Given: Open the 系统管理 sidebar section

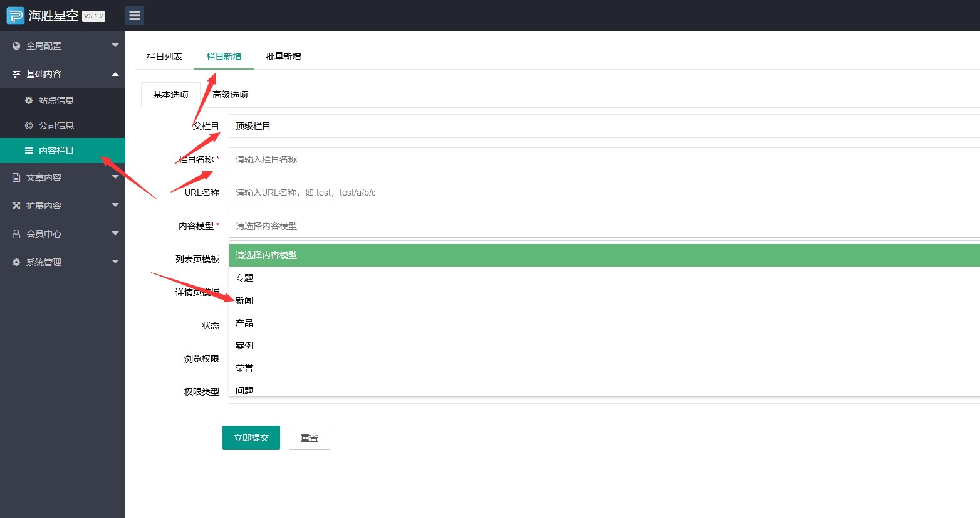Looking at the screenshot, I should click(63, 262).
